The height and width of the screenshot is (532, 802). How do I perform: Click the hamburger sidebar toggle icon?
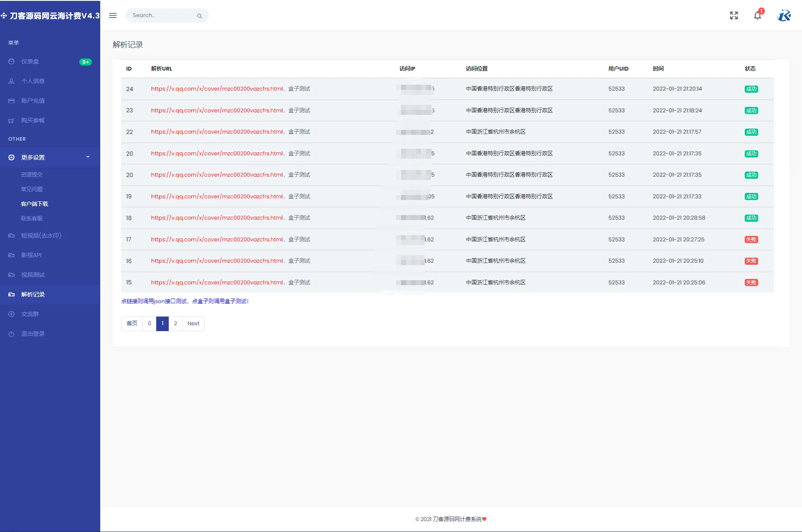click(x=113, y=15)
